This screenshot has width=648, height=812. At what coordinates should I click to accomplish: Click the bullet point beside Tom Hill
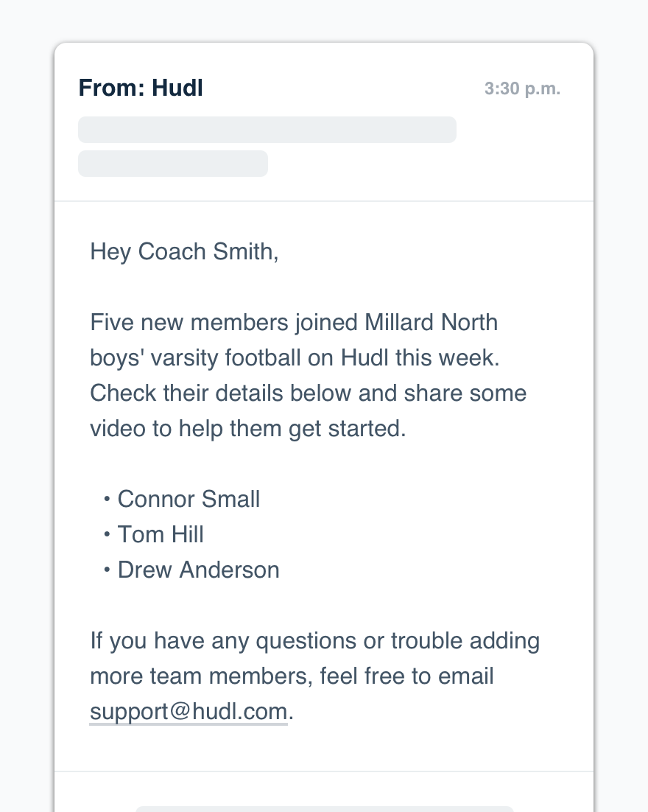(107, 535)
